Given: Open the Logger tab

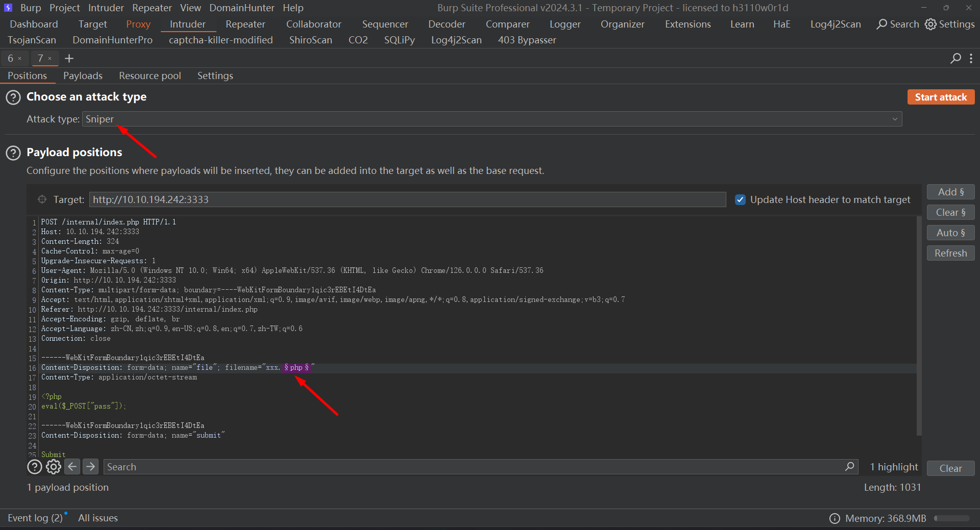Looking at the screenshot, I should (565, 24).
